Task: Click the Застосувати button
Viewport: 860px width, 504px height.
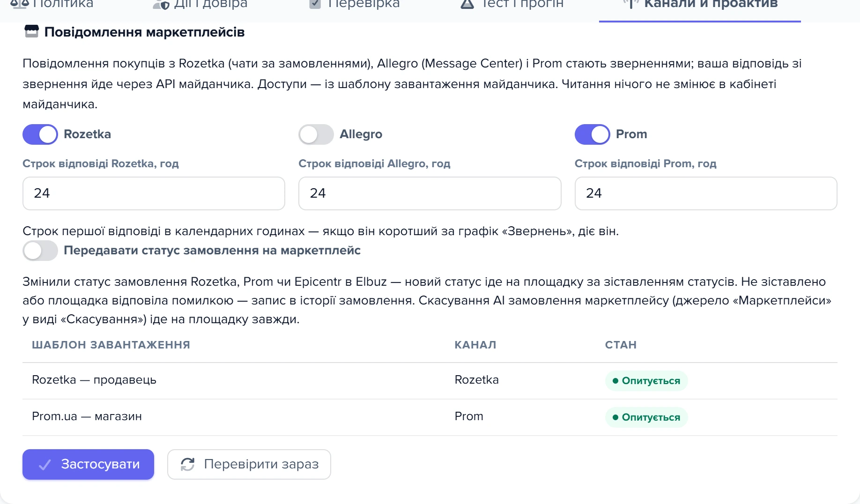Action: pos(88,464)
